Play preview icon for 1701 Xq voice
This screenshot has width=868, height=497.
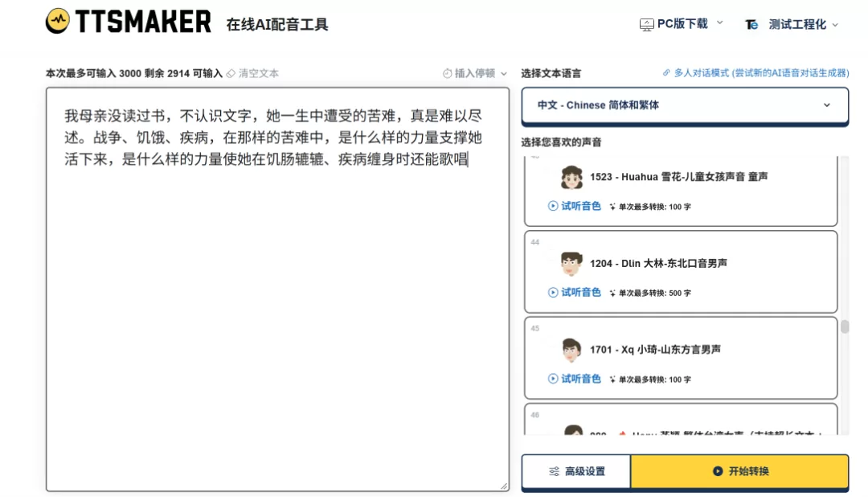pos(552,379)
